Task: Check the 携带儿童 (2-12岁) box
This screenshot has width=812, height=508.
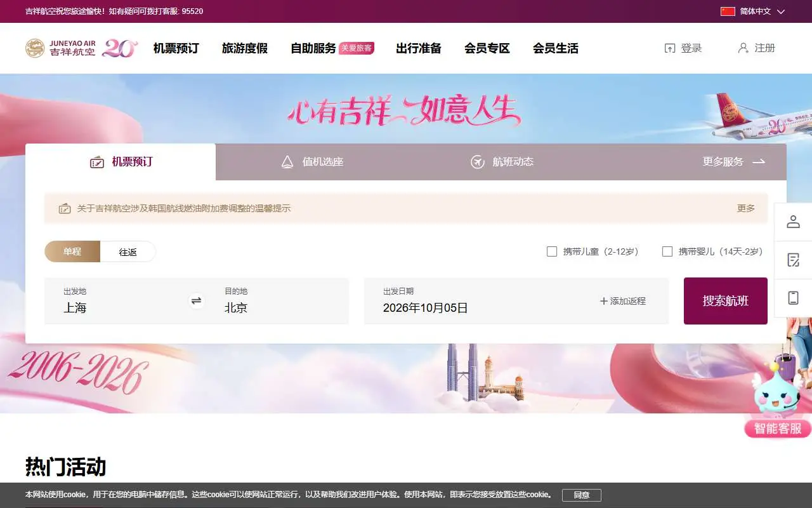Action: pyautogui.click(x=552, y=251)
